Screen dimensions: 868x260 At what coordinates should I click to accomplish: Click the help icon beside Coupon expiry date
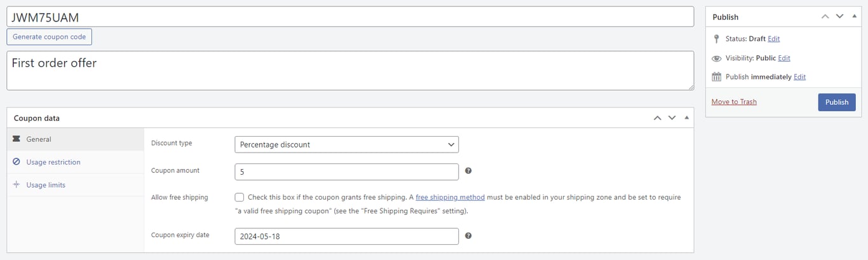(468, 236)
